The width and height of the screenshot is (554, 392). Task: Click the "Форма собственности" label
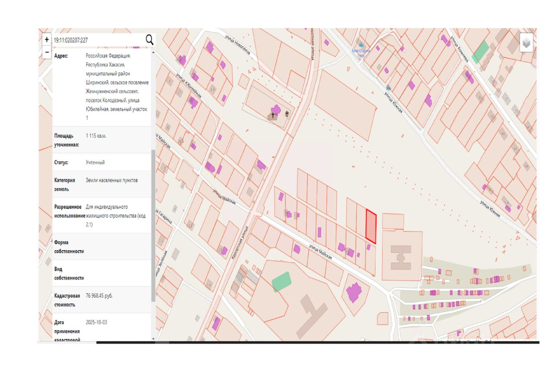tap(69, 247)
